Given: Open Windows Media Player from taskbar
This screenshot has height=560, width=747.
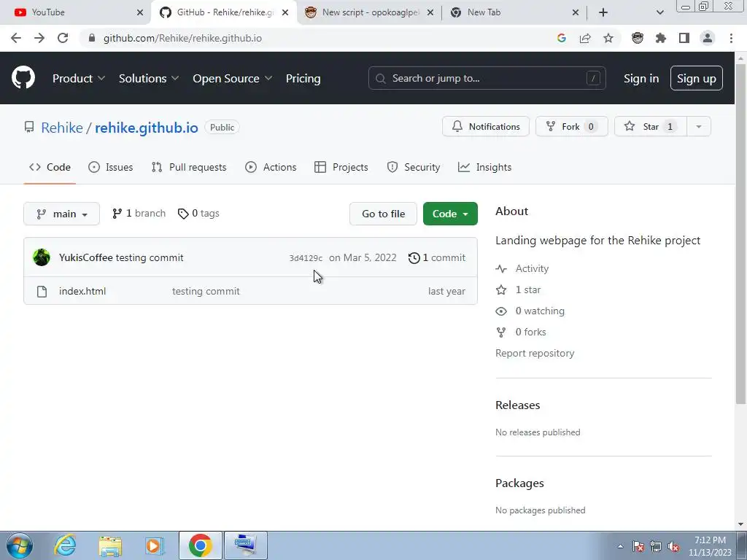Looking at the screenshot, I should (x=155, y=545).
